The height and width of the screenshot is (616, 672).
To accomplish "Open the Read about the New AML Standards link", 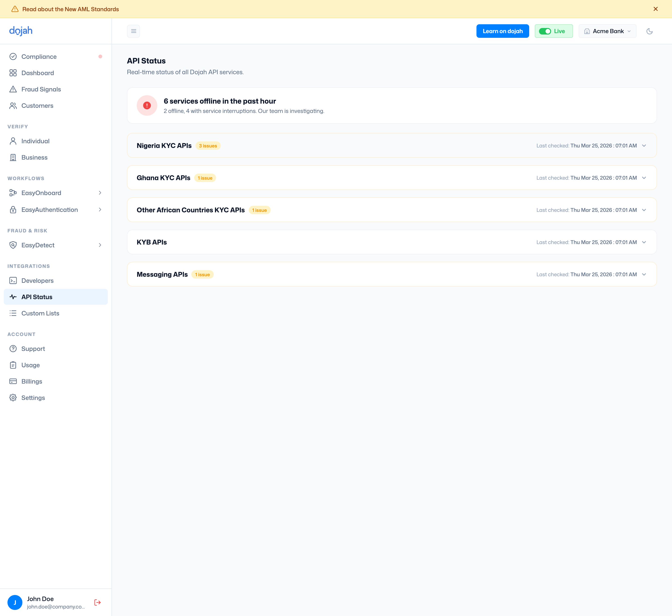I will coord(70,9).
